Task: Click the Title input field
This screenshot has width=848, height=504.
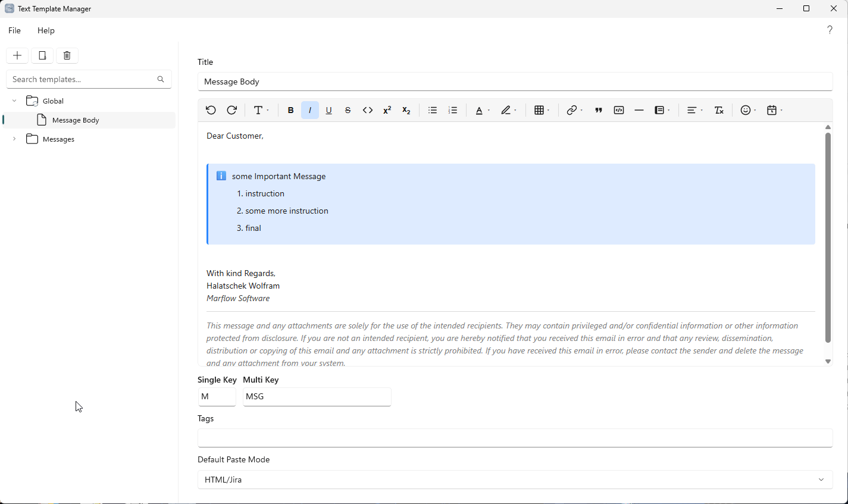Action: tap(515, 82)
